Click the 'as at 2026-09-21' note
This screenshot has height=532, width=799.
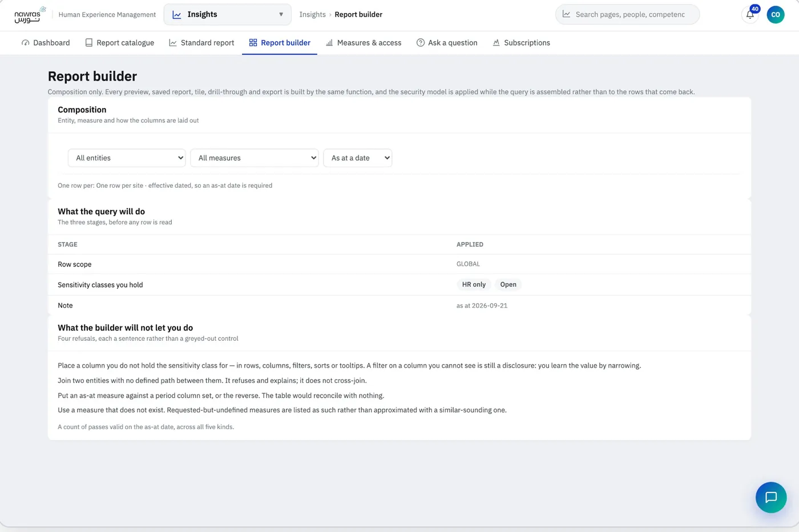click(x=482, y=306)
